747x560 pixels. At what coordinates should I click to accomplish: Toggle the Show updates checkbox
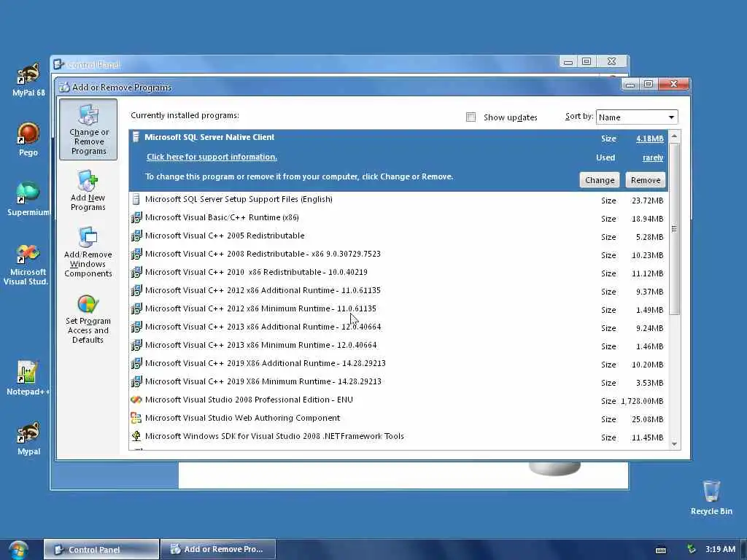click(471, 117)
